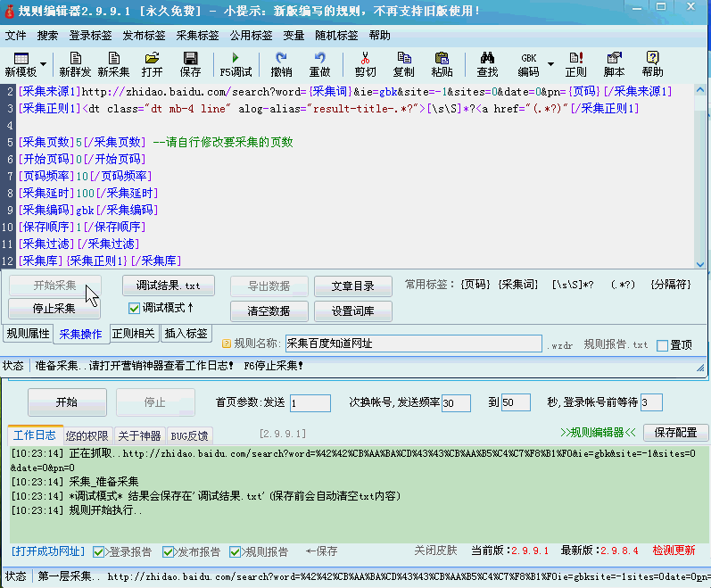This screenshot has width=711, height=588.
Task: Click the 保存 save disk icon
Action: pyautogui.click(x=190, y=64)
